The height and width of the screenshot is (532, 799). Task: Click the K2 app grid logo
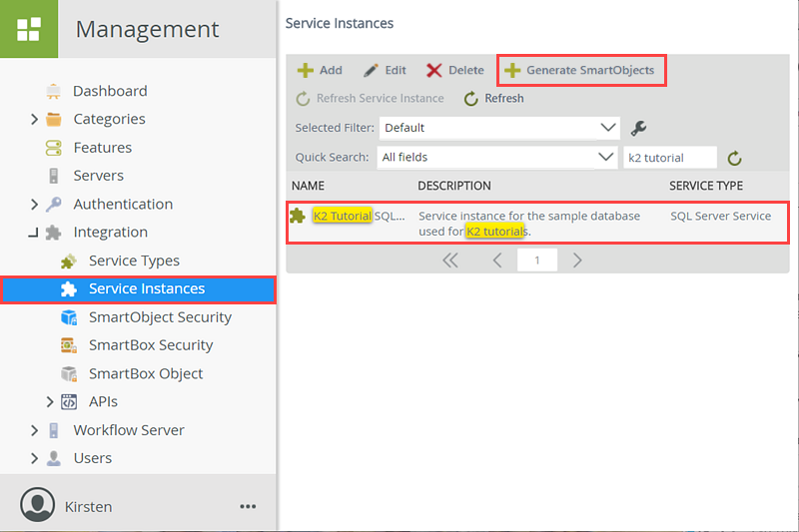point(28,29)
